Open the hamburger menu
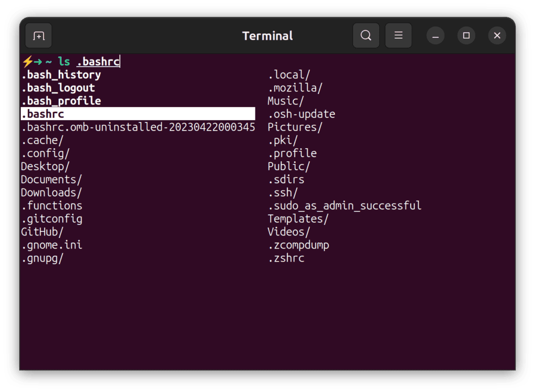Screen dimensions: 535x392 coord(398,35)
